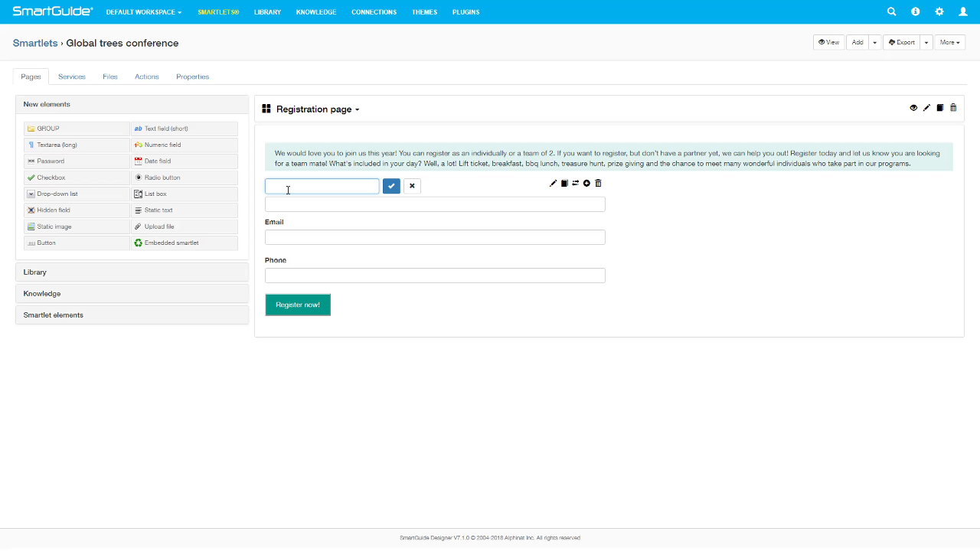Expand the Library panel

[x=132, y=272]
